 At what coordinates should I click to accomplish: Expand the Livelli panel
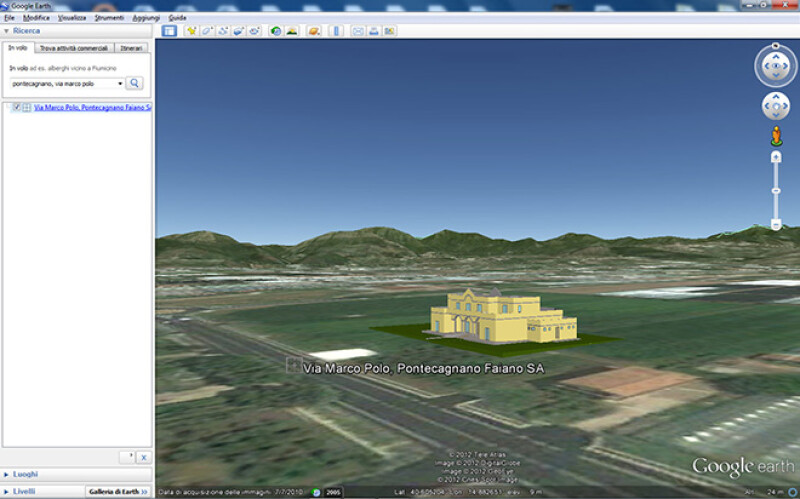pyautogui.click(x=6, y=491)
